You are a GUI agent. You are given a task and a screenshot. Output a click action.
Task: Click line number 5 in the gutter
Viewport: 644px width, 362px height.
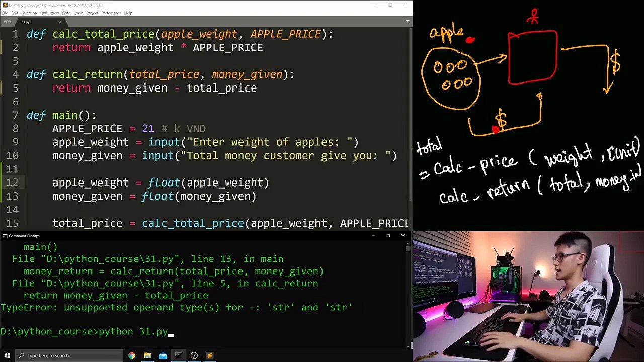[x=16, y=88]
